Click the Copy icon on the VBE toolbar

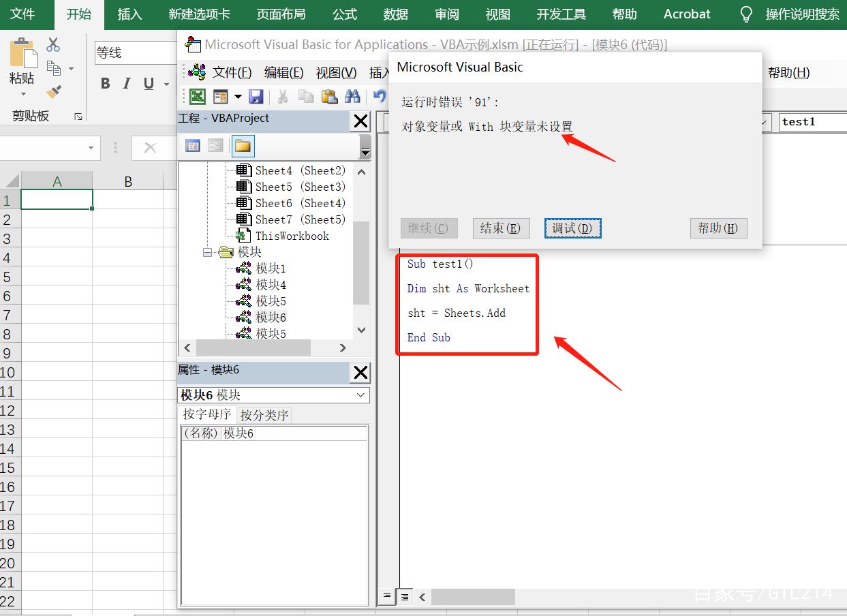(307, 96)
